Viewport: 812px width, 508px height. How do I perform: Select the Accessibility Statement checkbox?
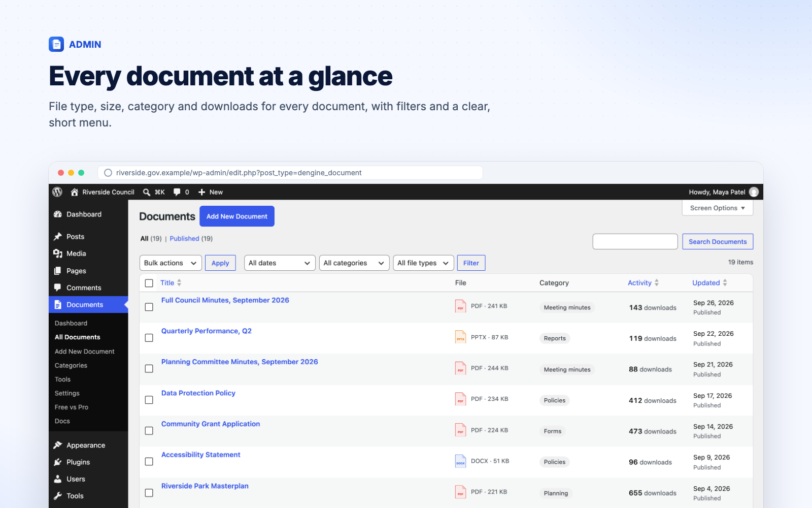pos(149,462)
